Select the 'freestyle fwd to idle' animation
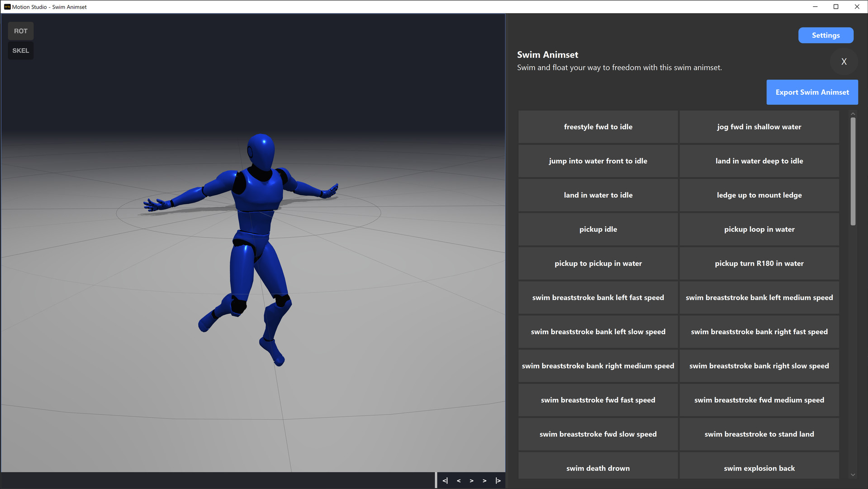This screenshot has width=868, height=489. point(598,127)
